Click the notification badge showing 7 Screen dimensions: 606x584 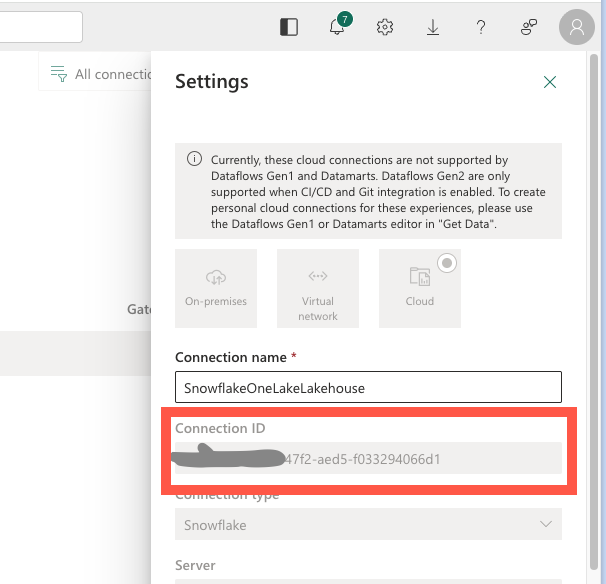[x=345, y=19]
